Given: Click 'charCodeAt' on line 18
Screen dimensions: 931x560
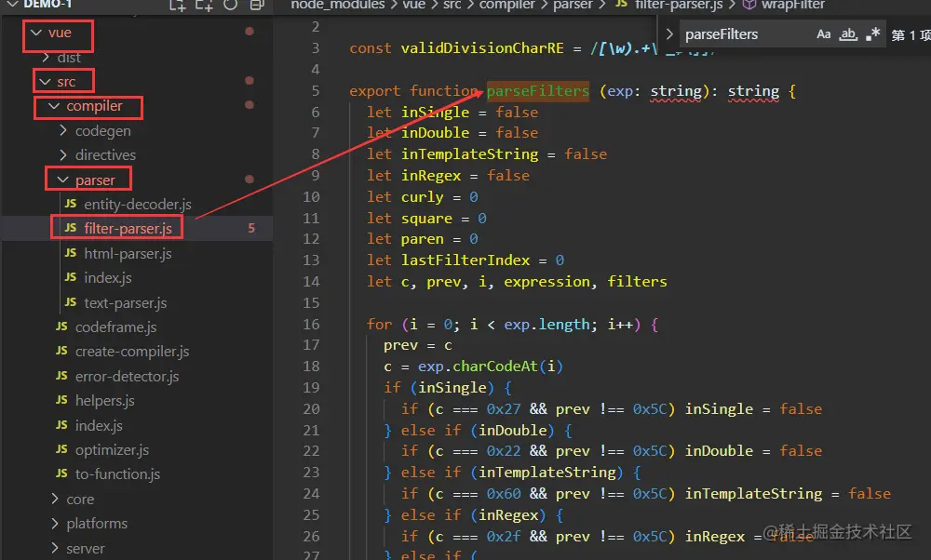Looking at the screenshot, I should pyautogui.click(x=495, y=366).
